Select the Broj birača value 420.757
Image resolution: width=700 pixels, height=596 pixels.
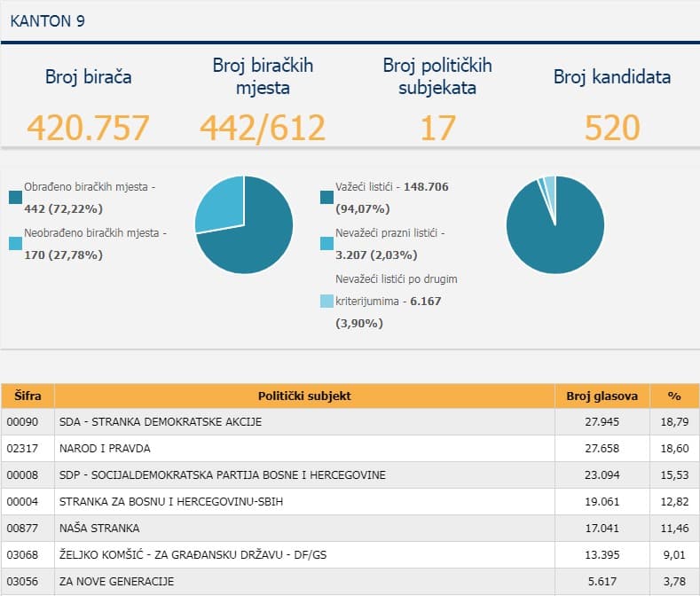pyautogui.click(x=88, y=128)
